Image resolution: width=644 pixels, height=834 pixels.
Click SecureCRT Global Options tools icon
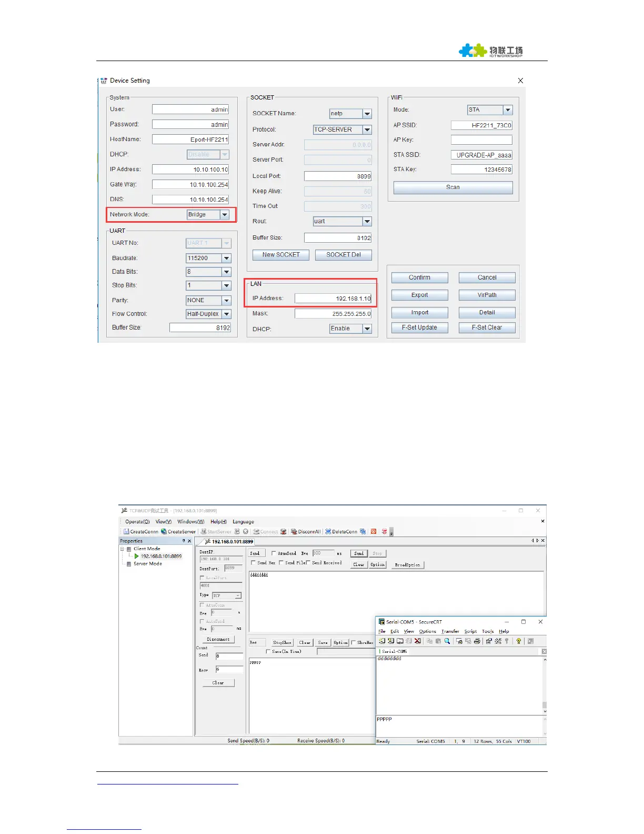[x=498, y=641]
